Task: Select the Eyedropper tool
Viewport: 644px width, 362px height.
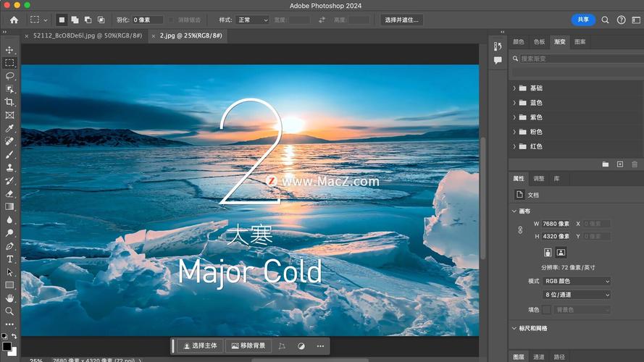Action: [x=9, y=128]
